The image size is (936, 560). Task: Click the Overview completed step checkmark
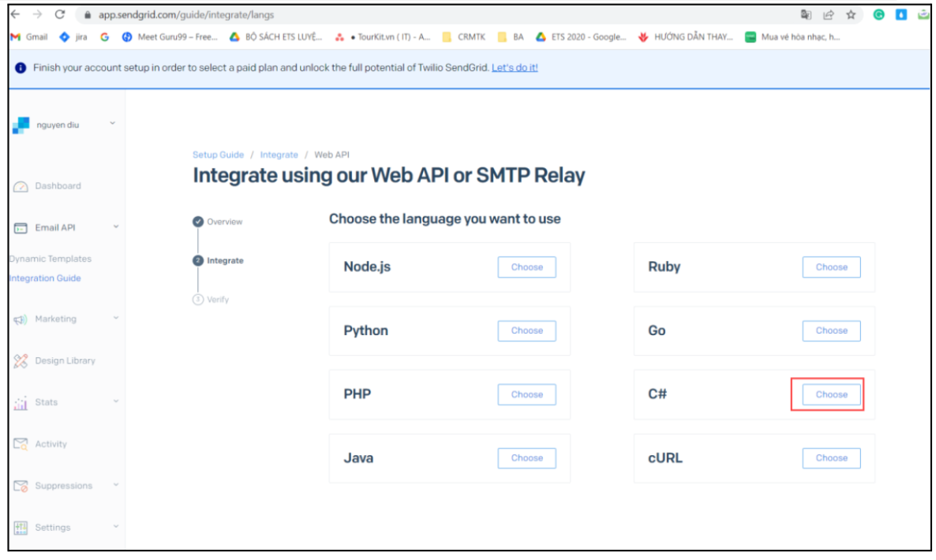pos(198,222)
